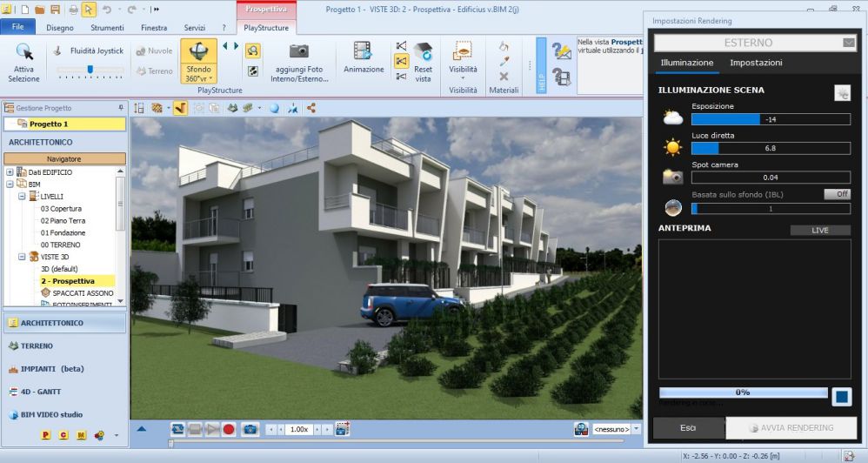868x463 pixels.
Task: Expand the Dati EDIFICIO tree node
Action: 10,172
